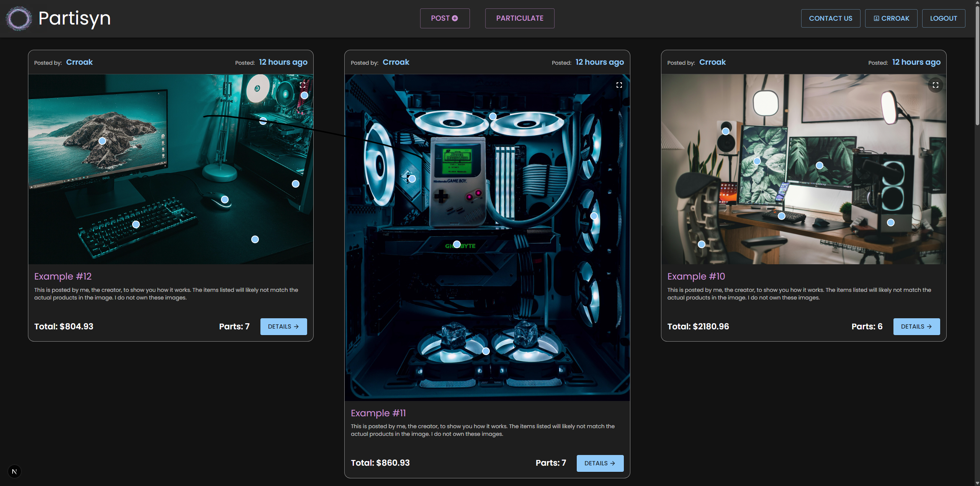Click the marker on the Gigabyte GPU
The image size is (980, 486).
click(457, 244)
